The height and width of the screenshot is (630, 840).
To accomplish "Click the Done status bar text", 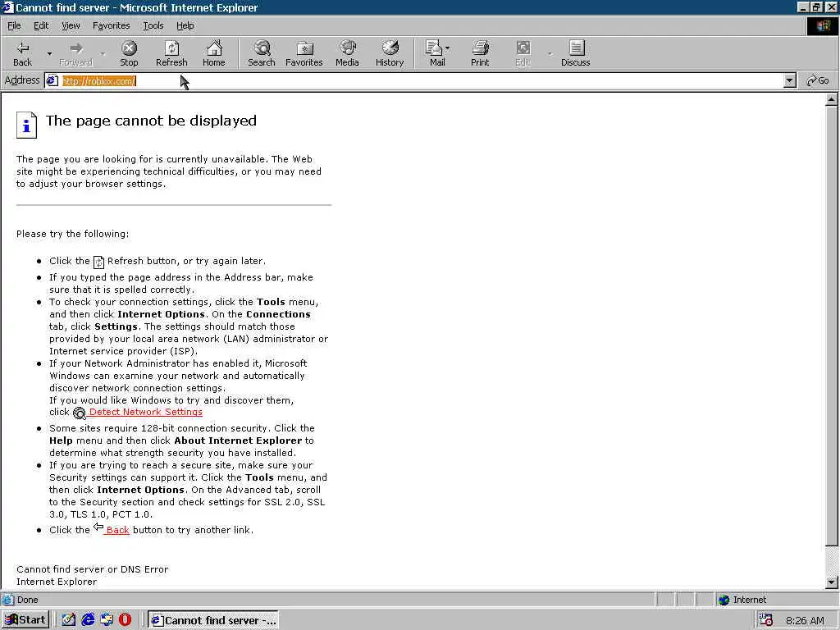I will coord(27,600).
